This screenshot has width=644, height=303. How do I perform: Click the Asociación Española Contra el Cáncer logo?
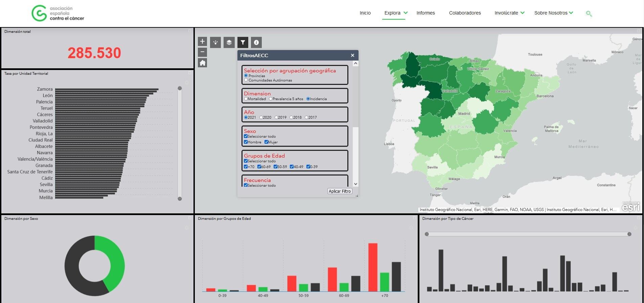tap(58, 13)
